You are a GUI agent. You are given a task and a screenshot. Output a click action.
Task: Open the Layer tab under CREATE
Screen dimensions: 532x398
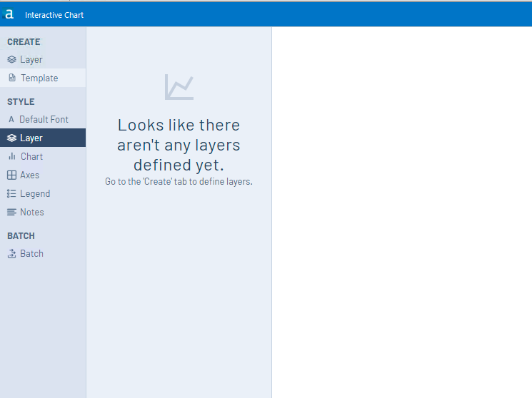(x=43, y=59)
